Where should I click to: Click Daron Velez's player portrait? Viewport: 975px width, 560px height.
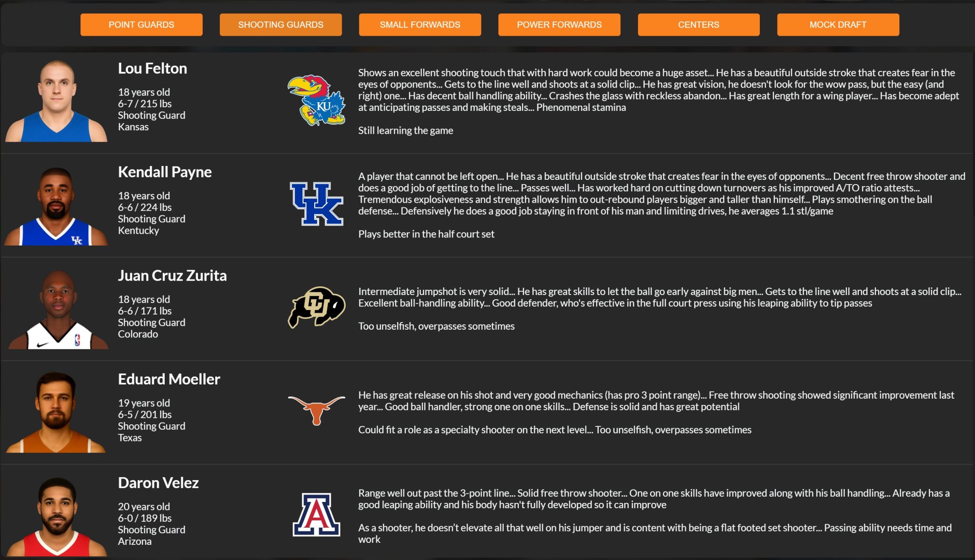57,517
